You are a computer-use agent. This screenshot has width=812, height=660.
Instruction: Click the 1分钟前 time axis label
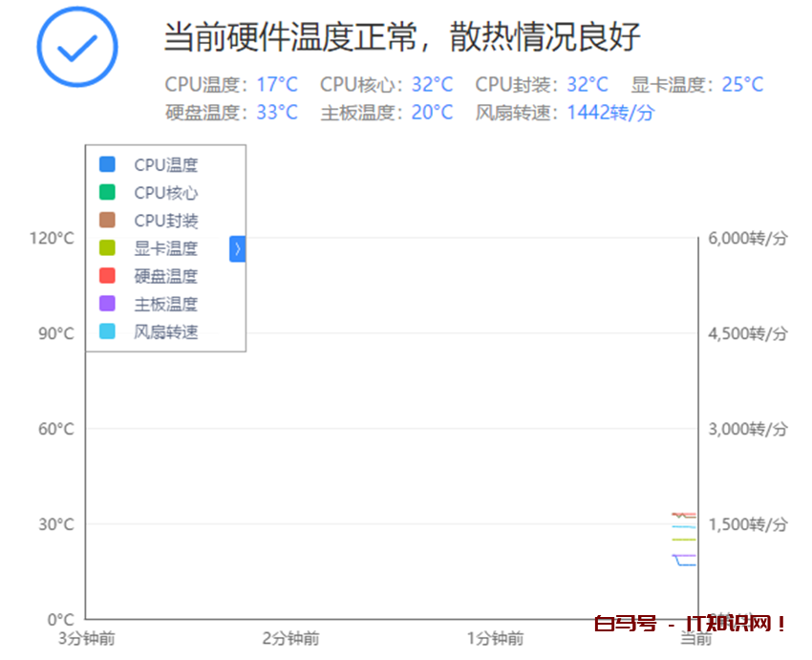point(495,638)
